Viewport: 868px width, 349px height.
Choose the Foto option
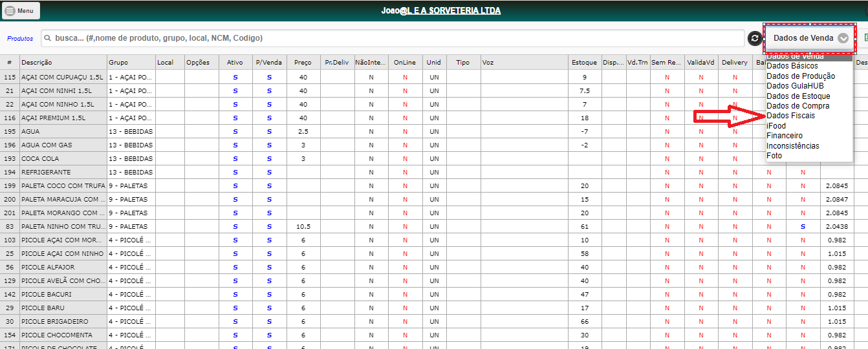(774, 156)
